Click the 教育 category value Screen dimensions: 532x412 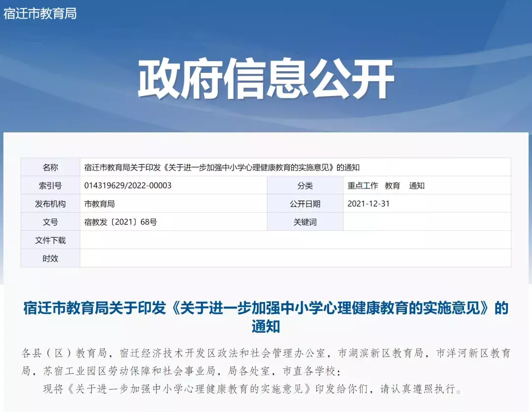[x=392, y=186]
